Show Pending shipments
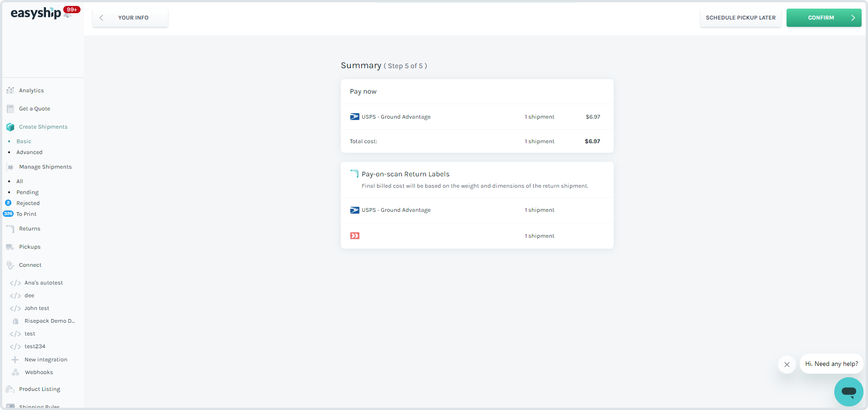 [x=27, y=192]
